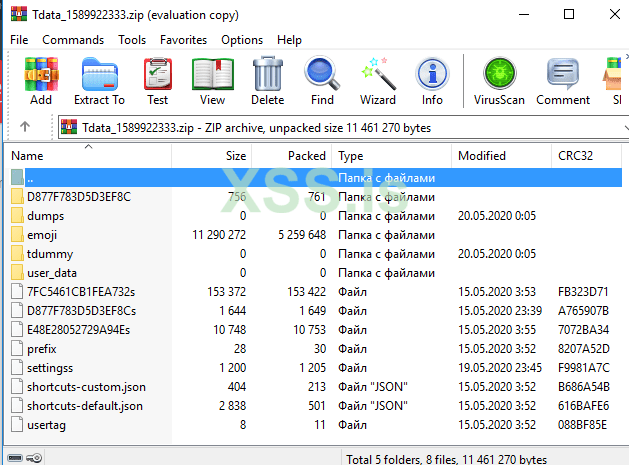Open the Help menu
Image resolution: width=629 pixels, height=465 pixels.
click(289, 40)
